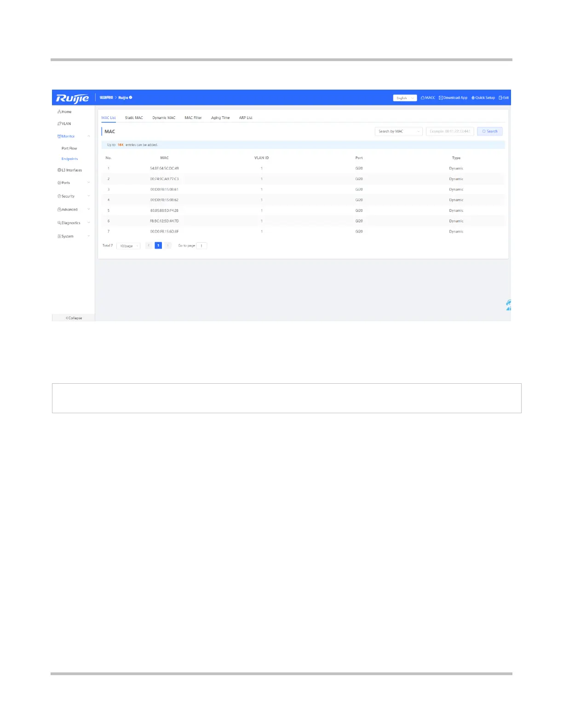Screen dimensions: 563x728
Task: Switch to the ARP List tab
Action: coord(246,118)
